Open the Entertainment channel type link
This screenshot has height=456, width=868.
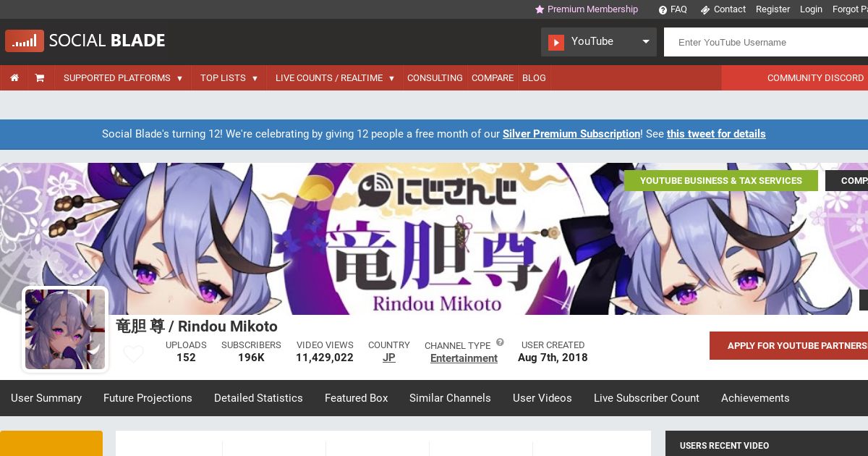pos(464,358)
